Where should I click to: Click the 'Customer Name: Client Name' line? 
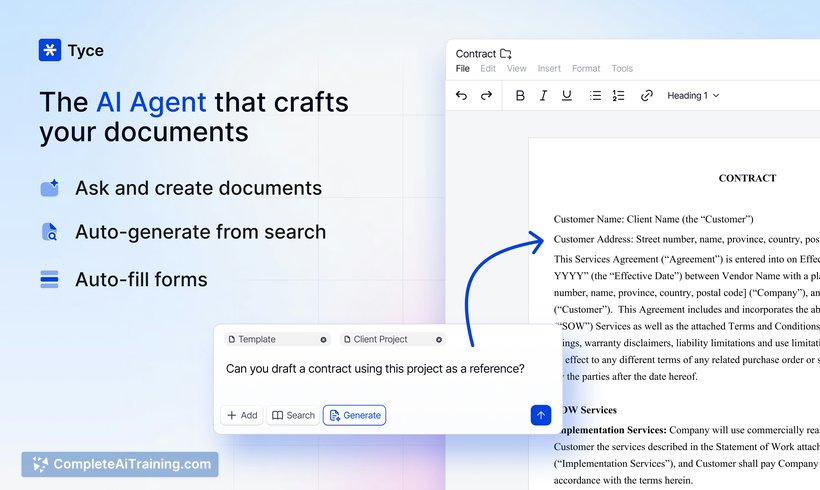tap(654, 219)
